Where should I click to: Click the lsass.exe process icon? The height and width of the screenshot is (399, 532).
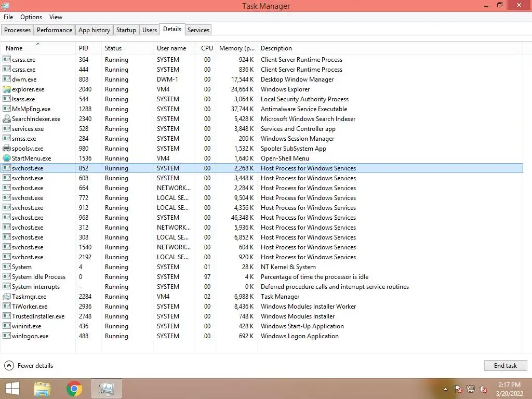tap(6, 99)
